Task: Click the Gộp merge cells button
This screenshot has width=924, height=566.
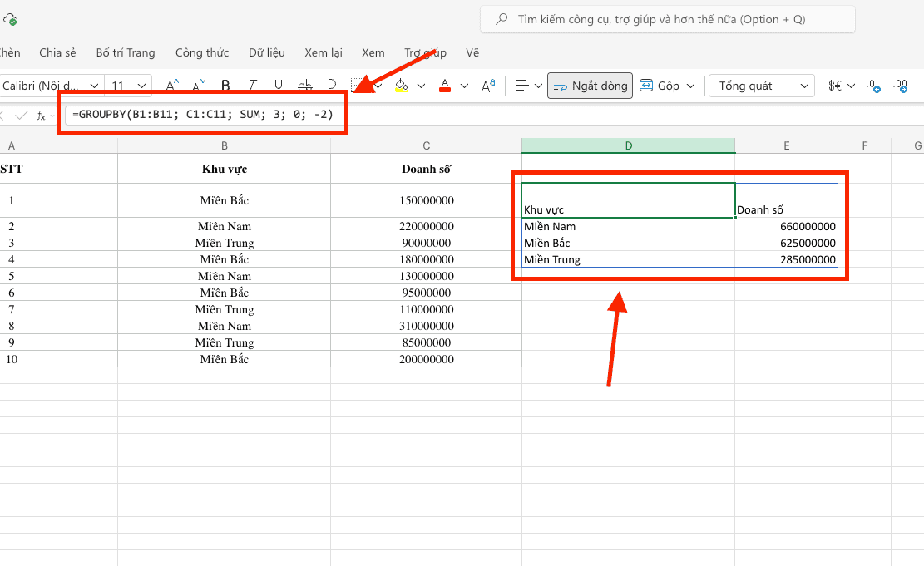Action: 660,86
